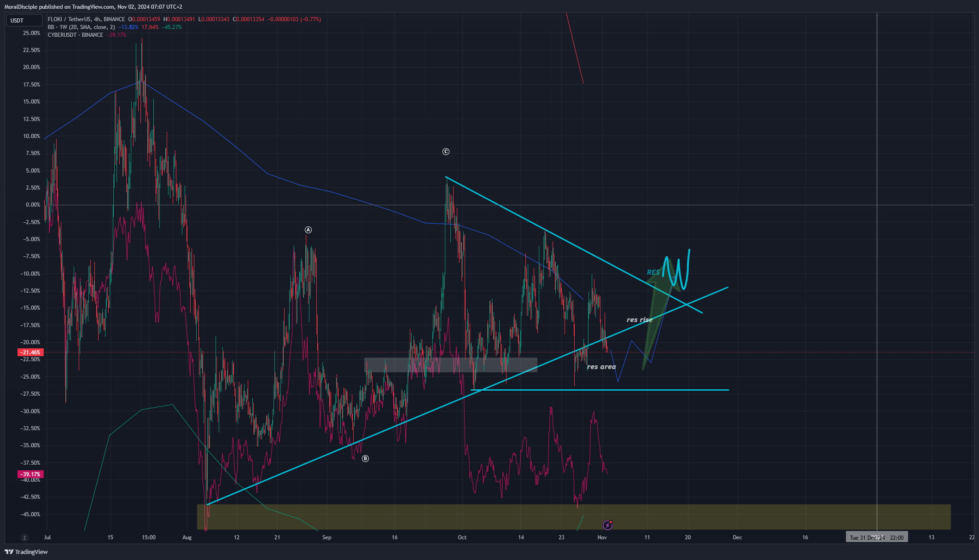Click the USDT currency button
Screen dimensions: 979x560
(x=24, y=20)
